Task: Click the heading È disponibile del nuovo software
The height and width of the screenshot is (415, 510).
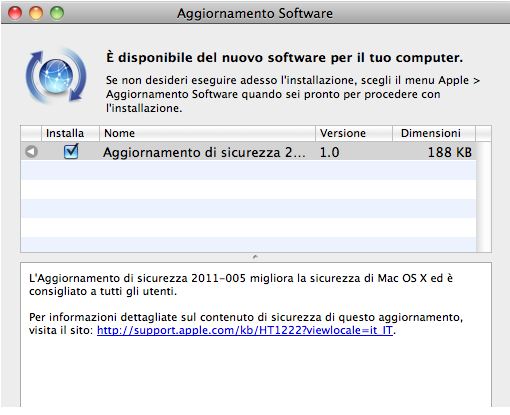Action: [x=284, y=57]
